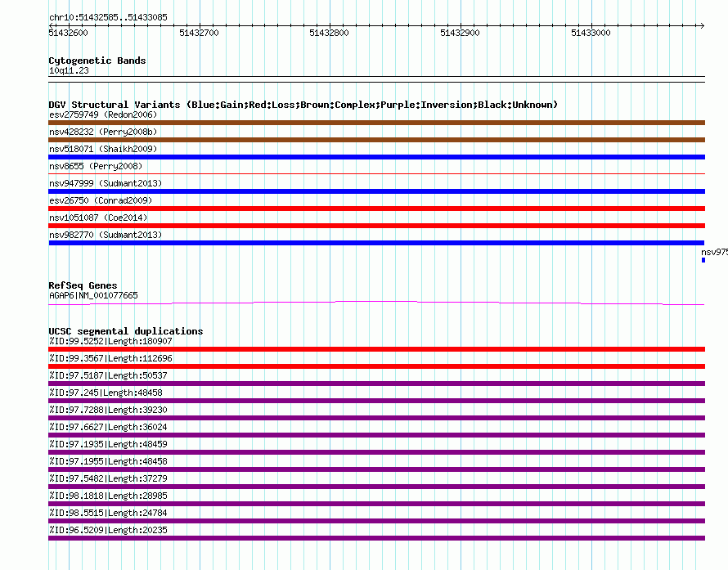Click the 51433000 ruler tick label
This screenshot has width=728, height=570.
[591, 33]
